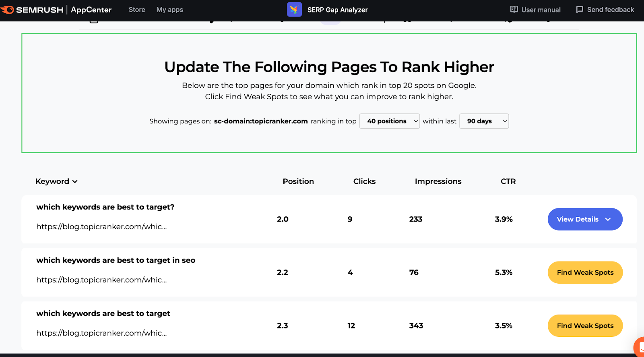Open the first blog.topicranker.com URL link
Screen dimensions: 644x357
point(101,226)
